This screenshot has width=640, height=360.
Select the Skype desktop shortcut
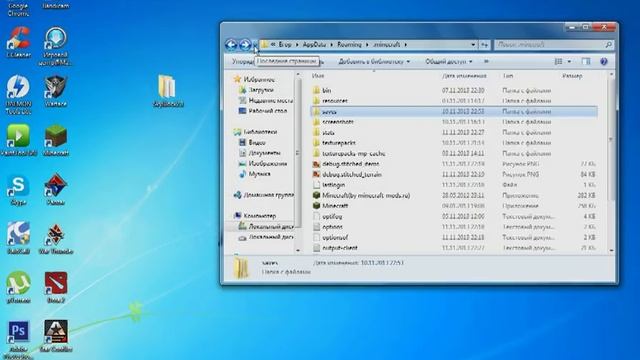coord(18,190)
